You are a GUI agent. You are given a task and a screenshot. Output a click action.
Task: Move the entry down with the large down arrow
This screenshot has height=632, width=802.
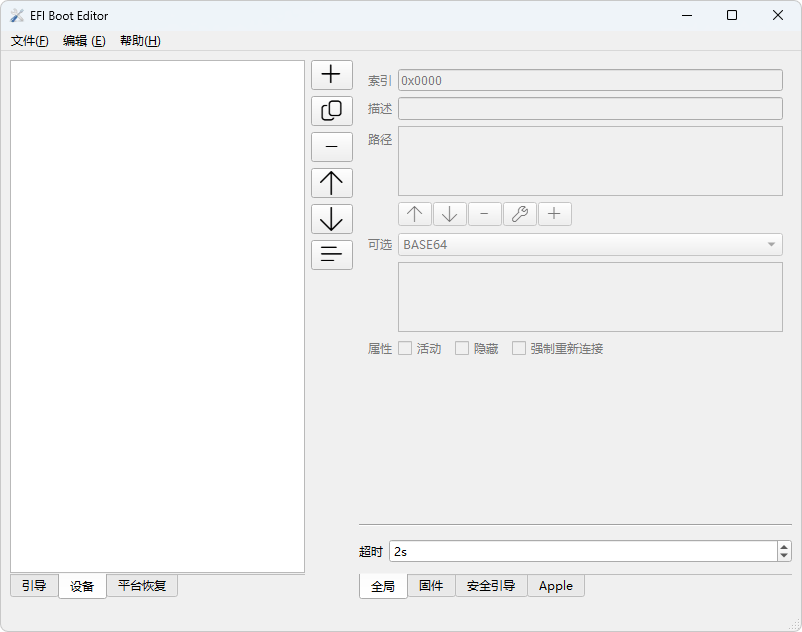331,219
